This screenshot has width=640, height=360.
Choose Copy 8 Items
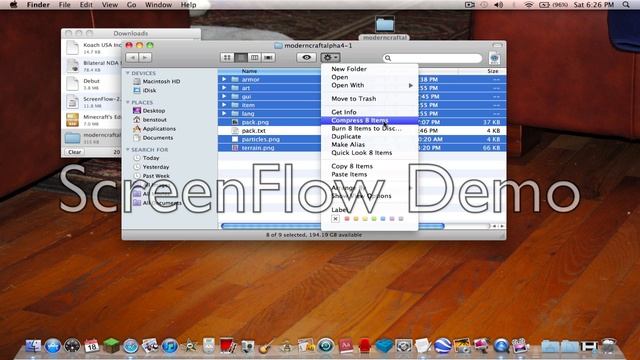pyautogui.click(x=370, y=166)
